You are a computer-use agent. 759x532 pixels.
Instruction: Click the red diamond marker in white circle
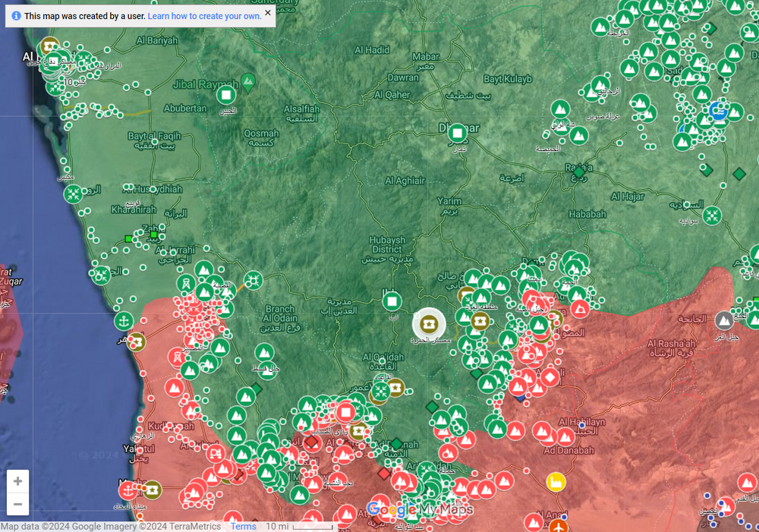(x=550, y=376)
